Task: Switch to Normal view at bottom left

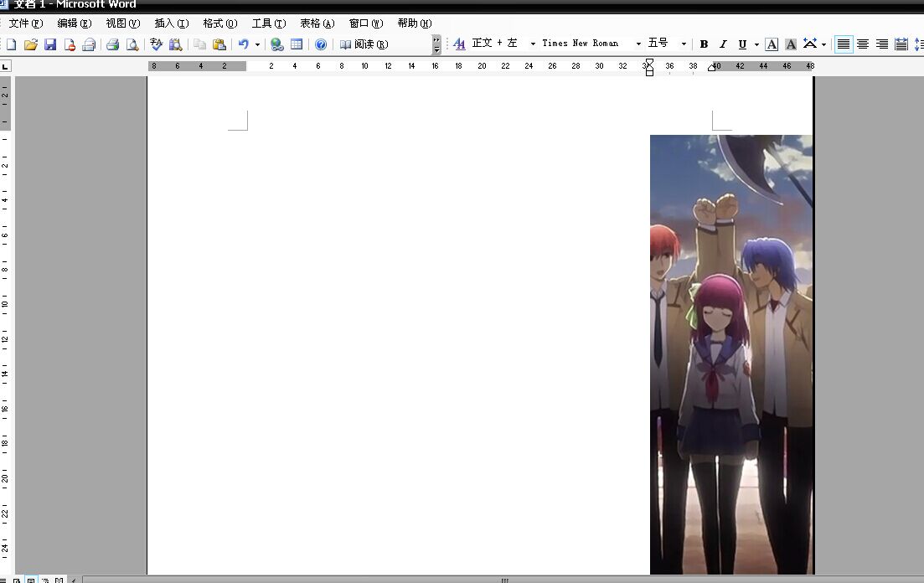Action: coord(3,580)
